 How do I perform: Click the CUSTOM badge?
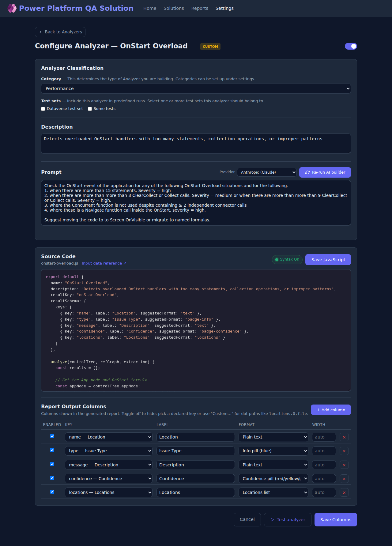tap(210, 47)
